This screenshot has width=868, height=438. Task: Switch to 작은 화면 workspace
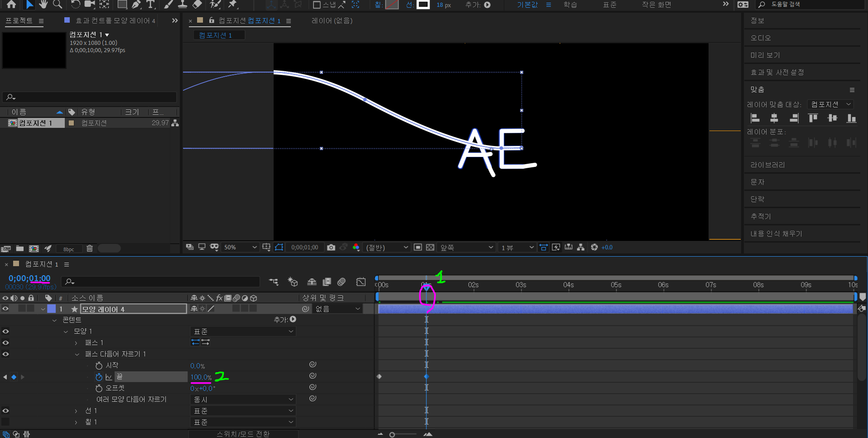tap(656, 5)
